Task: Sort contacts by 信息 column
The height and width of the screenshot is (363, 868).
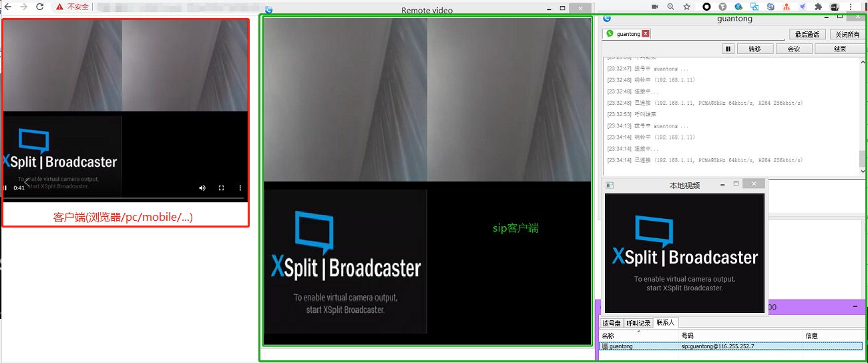Action: point(834,336)
